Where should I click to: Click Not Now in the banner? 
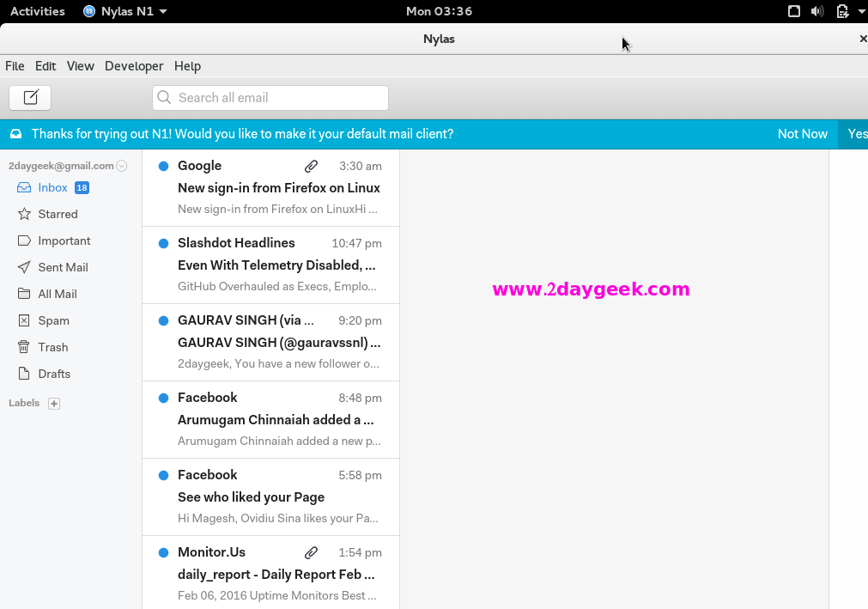click(802, 134)
